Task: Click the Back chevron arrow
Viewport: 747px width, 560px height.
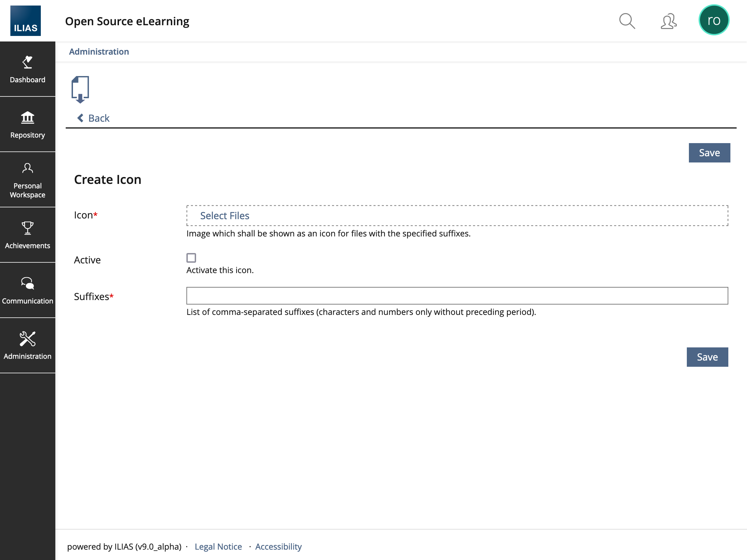Action: coord(80,118)
